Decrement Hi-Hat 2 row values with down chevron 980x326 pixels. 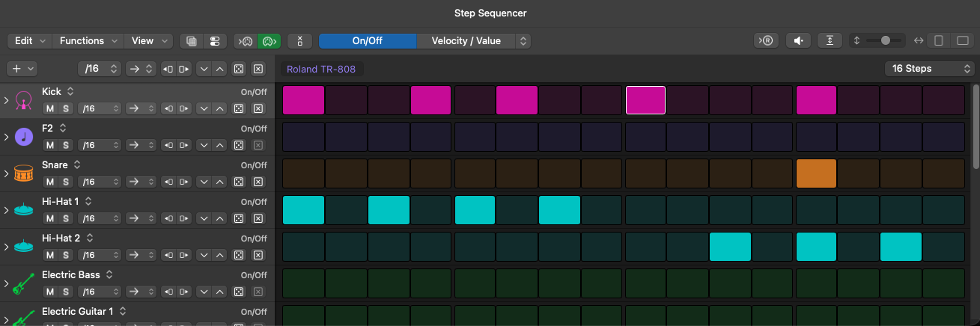(x=204, y=255)
